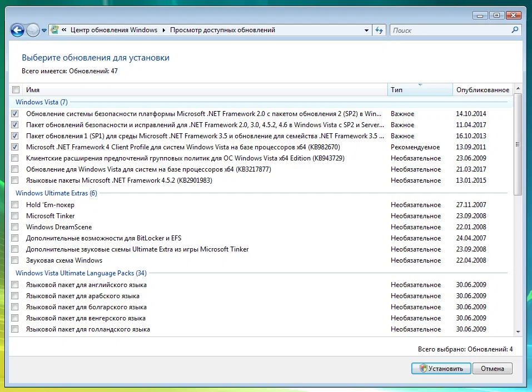Image resolution: width=532 pixels, height=392 pixels.
Task: Sort by the Имя column header
Action: (x=205, y=90)
